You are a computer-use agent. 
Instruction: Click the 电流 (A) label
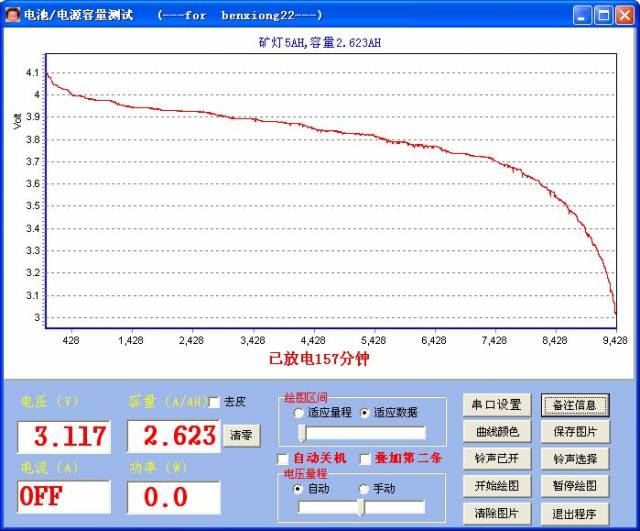tap(49, 467)
